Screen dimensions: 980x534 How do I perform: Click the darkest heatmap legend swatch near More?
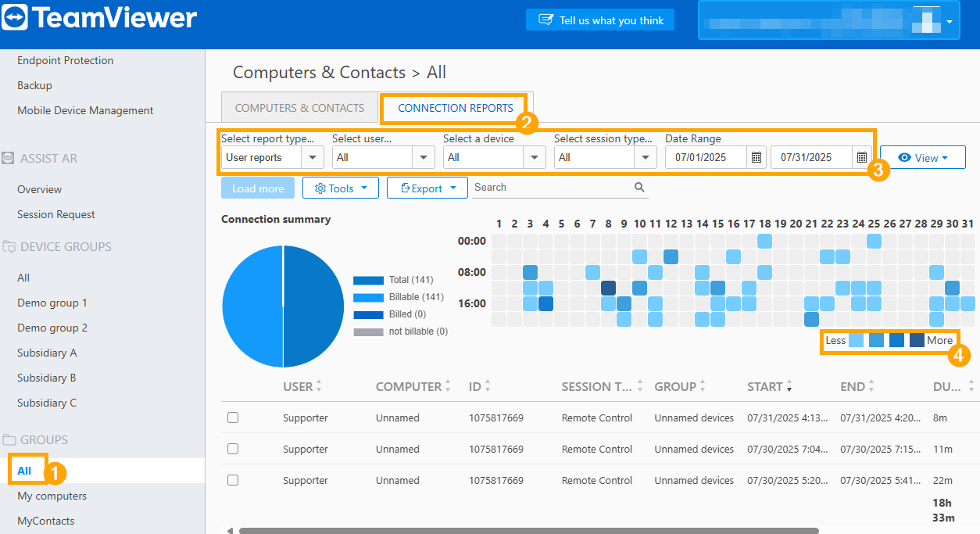917,340
